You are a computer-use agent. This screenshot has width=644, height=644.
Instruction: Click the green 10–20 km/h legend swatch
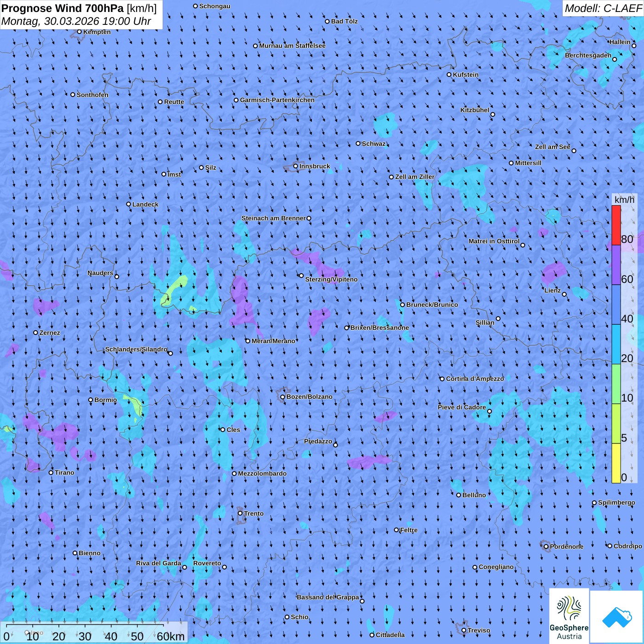pyautogui.click(x=616, y=384)
